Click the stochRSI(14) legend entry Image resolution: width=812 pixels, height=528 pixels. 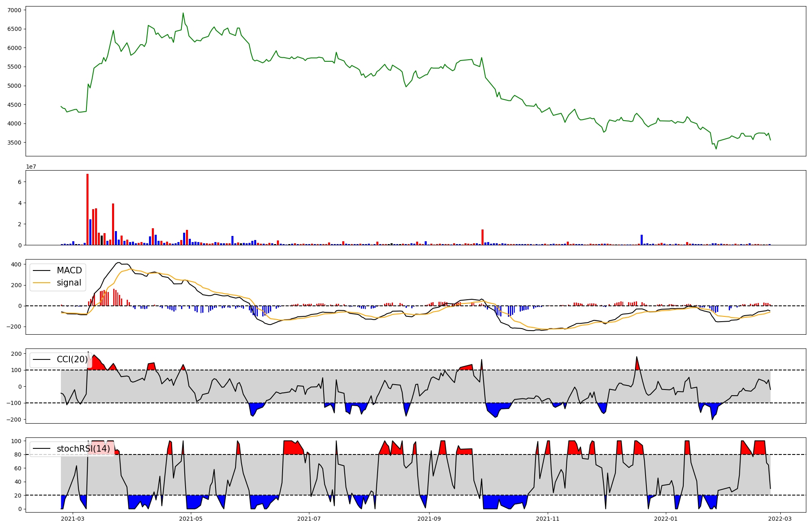pyautogui.click(x=83, y=449)
